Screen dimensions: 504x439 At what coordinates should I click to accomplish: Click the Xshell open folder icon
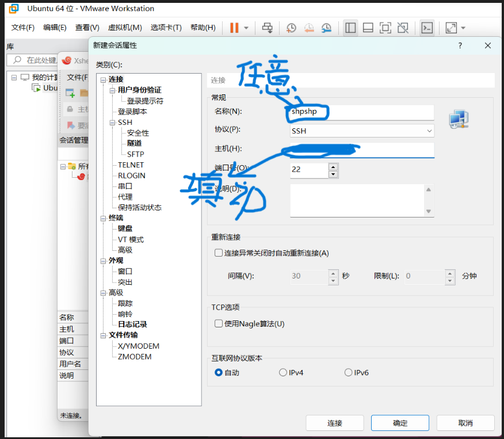84,93
